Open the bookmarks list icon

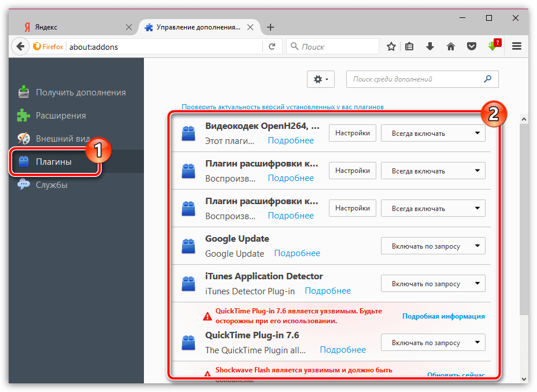(409, 46)
